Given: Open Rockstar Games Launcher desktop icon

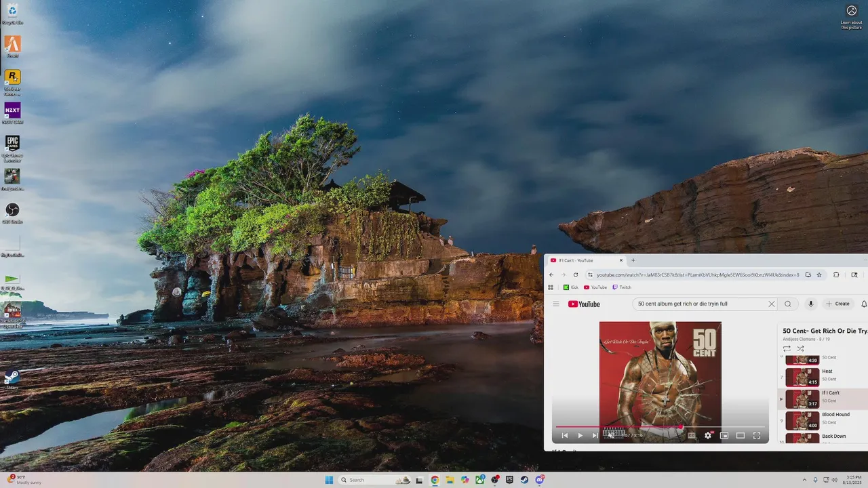Looking at the screenshot, I should pyautogui.click(x=12, y=81).
